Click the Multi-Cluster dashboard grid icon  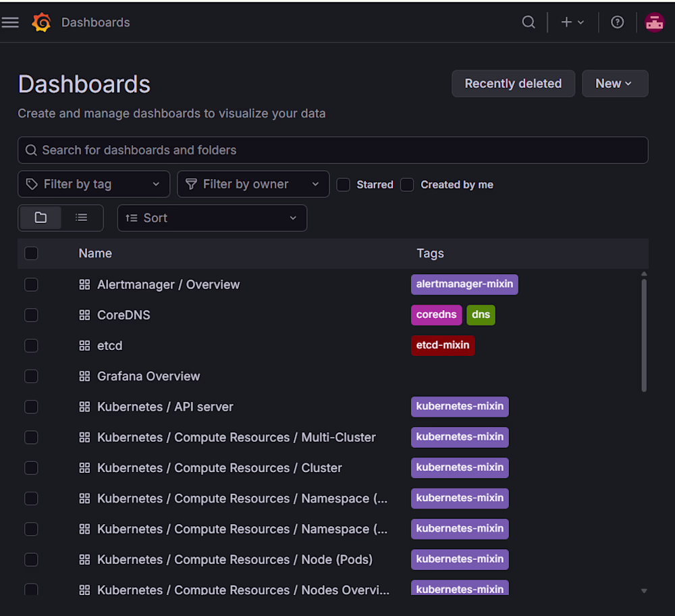coord(84,438)
